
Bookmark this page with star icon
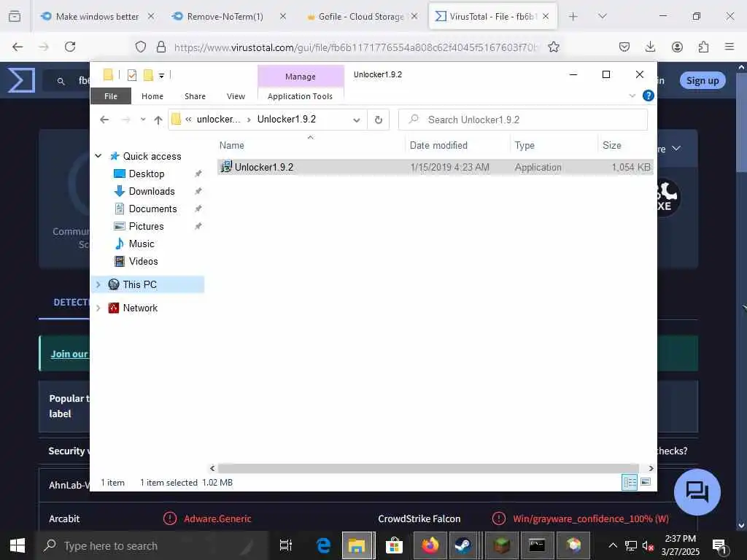click(x=553, y=47)
